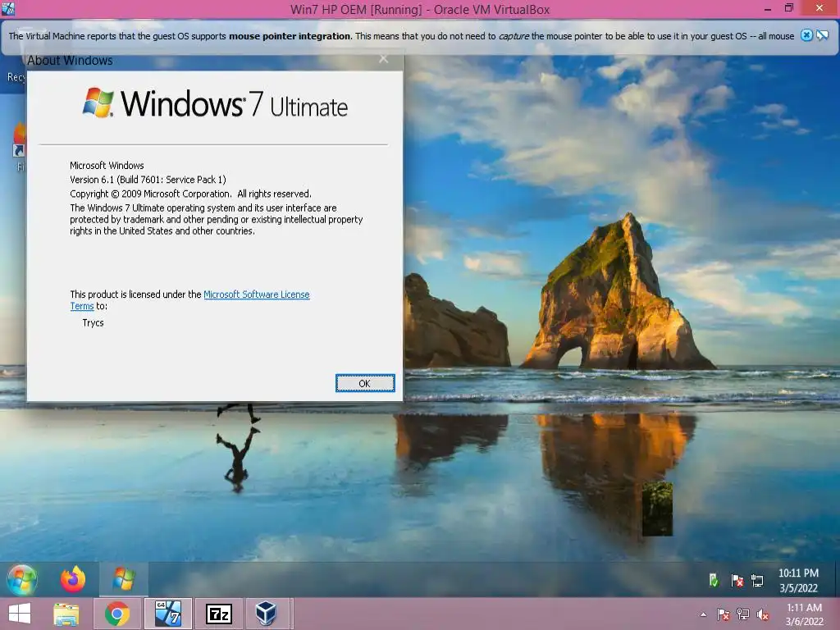Select the Win7 VM host taskbar button

pyautogui.click(x=168, y=614)
